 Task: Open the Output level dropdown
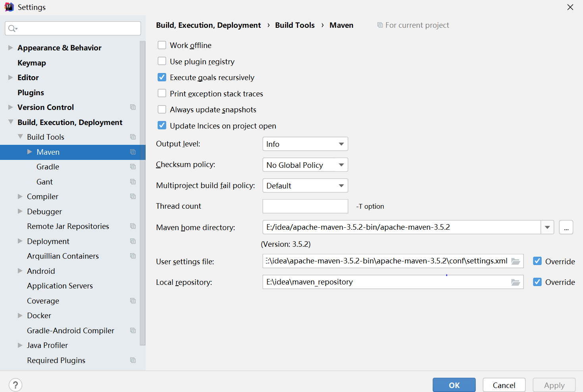pos(305,144)
